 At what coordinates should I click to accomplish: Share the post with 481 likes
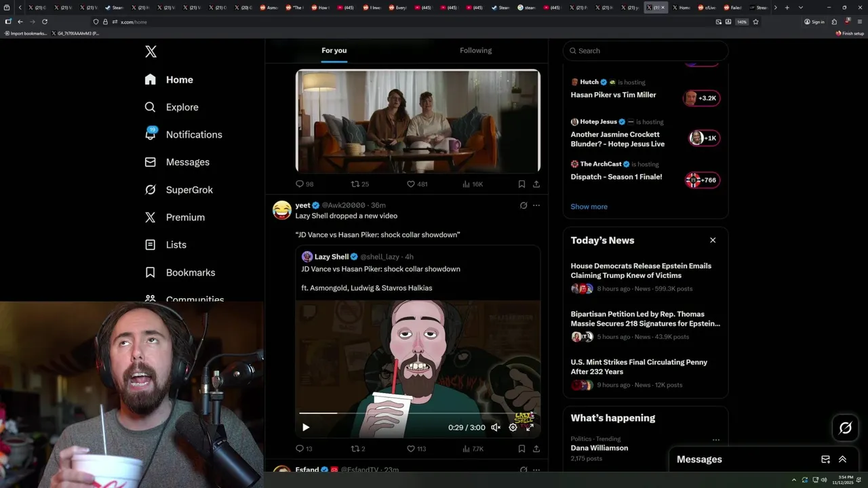536,184
